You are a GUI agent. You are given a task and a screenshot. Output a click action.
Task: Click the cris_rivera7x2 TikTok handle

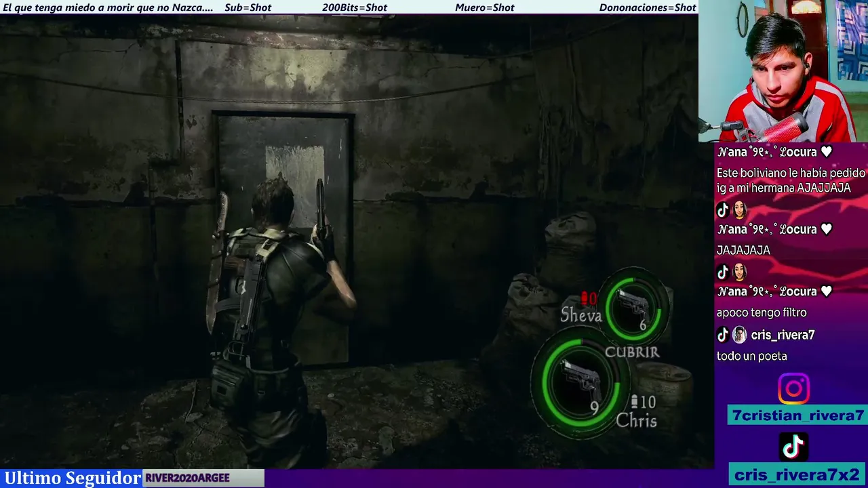click(797, 474)
